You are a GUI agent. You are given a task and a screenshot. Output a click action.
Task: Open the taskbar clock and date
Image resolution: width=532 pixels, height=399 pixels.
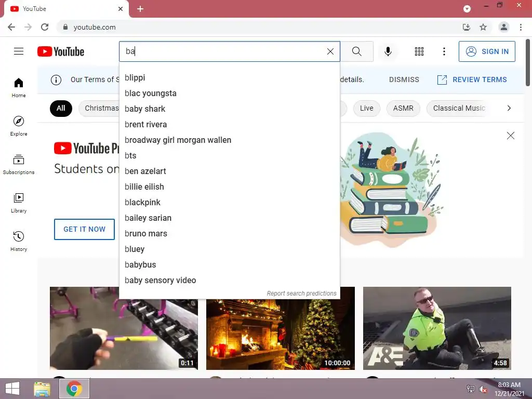click(x=509, y=389)
